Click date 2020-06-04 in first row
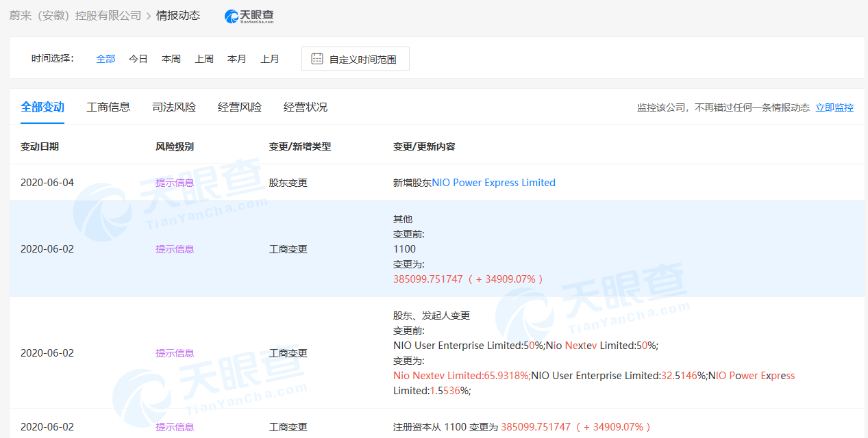This screenshot has width=868, height=438. pyautogui.click(x=47, y=183)
